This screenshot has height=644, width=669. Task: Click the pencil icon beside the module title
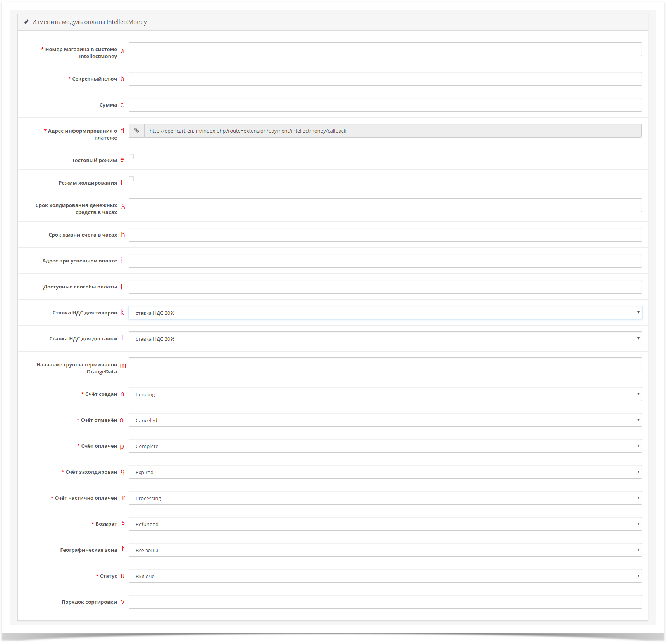(26, 22)
